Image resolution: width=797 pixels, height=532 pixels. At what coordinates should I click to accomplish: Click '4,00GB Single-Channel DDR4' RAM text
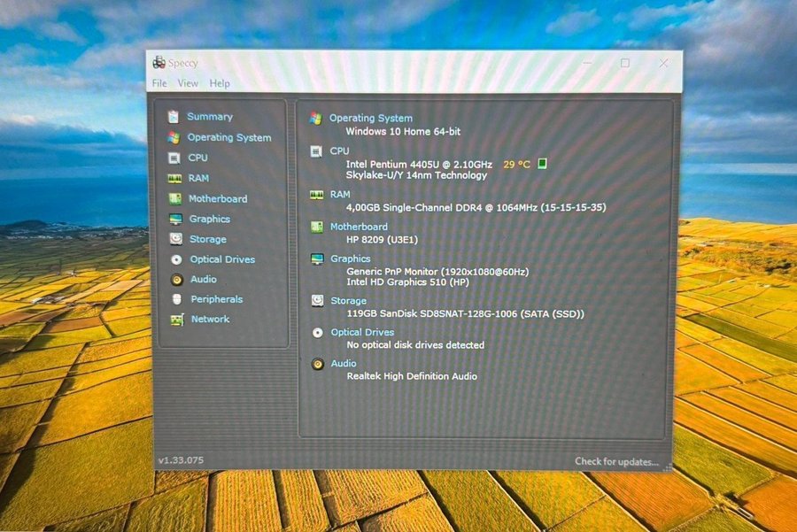(476, 207)
